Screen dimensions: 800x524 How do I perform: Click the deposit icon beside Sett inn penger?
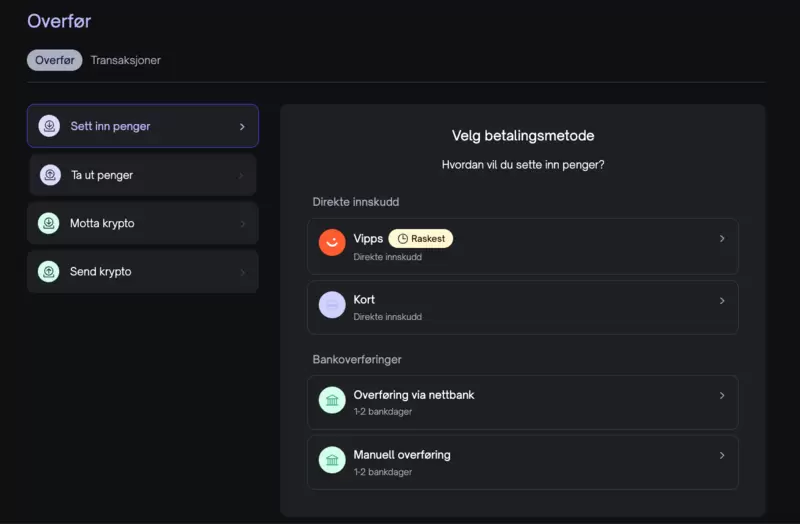(49, 126)
